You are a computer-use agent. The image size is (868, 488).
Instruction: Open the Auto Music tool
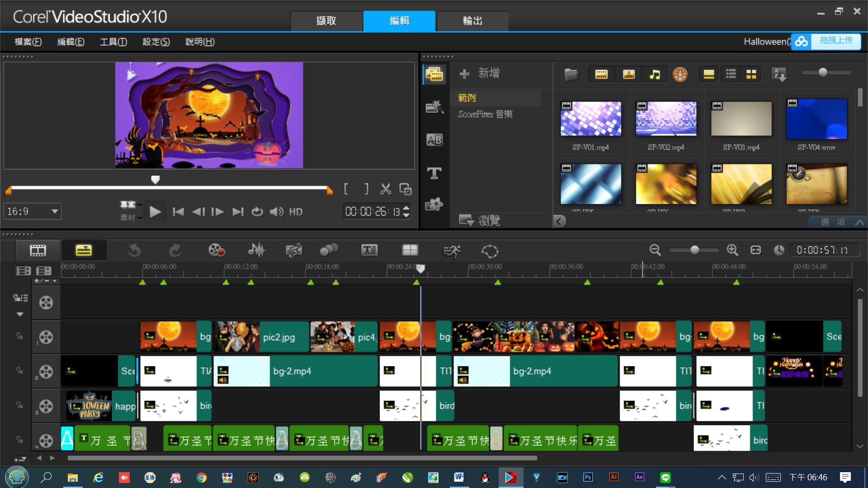click(x=294, y=250)
